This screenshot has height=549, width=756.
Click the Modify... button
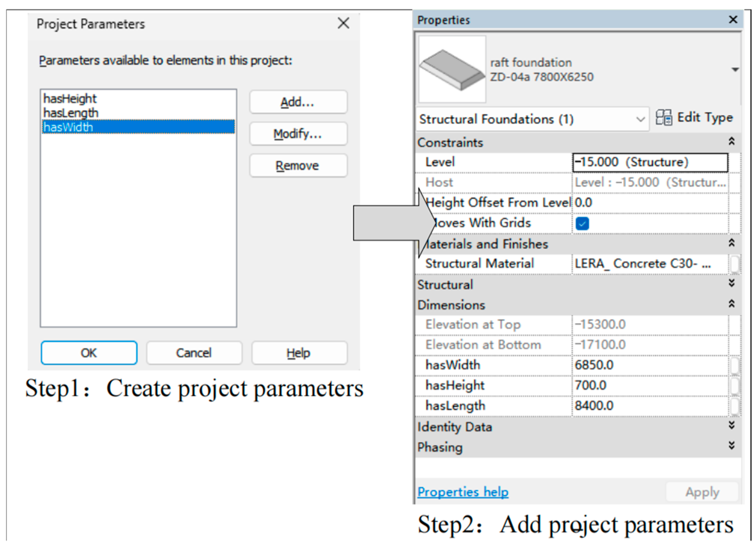click(x=298, y=134)
